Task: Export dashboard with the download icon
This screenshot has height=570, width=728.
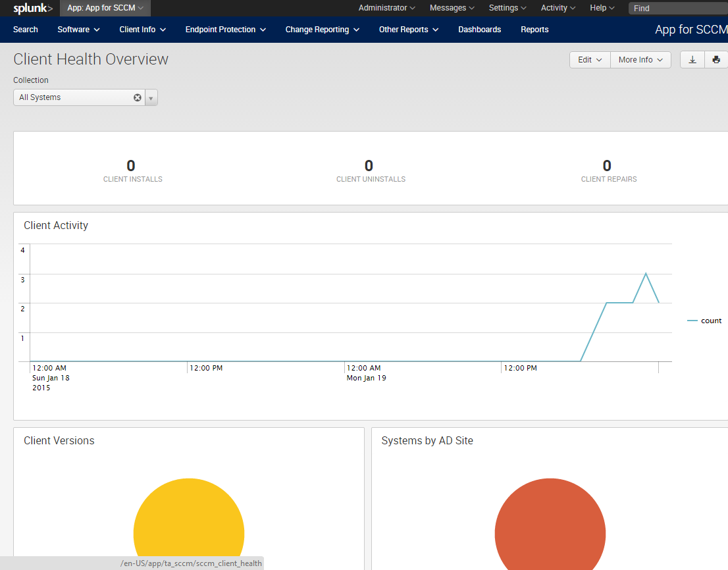Action: 692,60
